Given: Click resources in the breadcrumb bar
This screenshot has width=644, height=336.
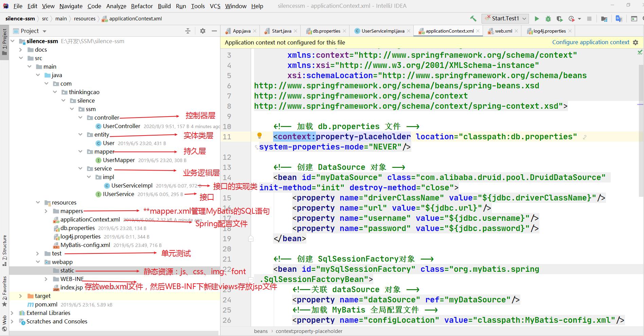Looking at the screenshot, I should click(x=84, y=18).
